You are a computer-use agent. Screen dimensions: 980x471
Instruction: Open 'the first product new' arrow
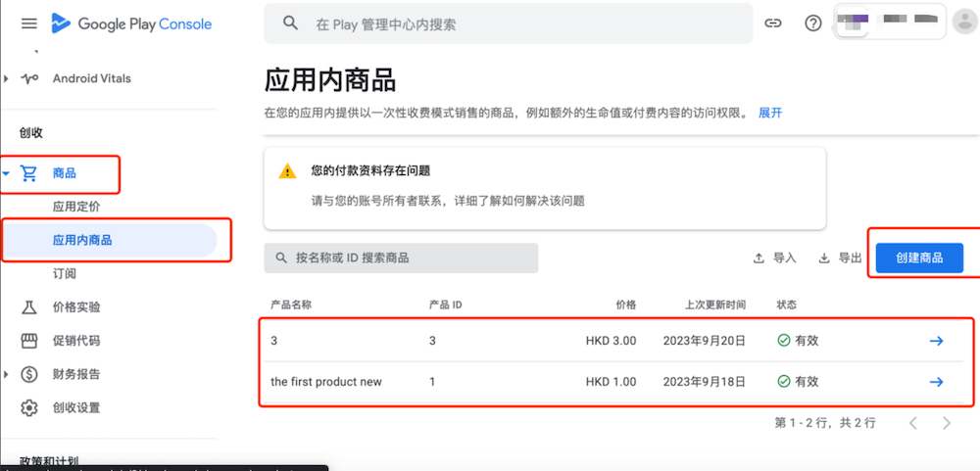click(x=936, y=381)
